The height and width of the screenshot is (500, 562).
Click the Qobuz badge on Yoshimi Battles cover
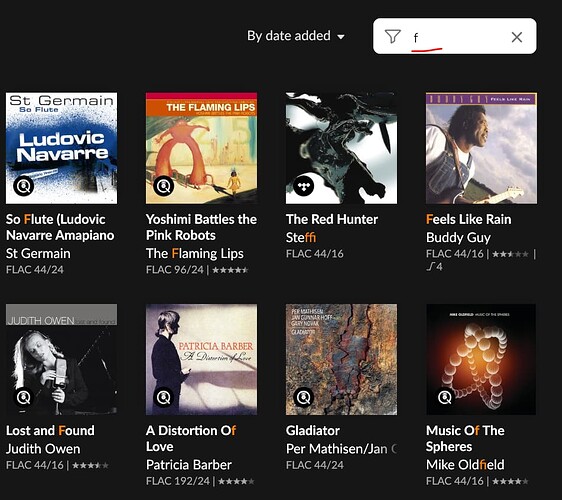(164, 186)
